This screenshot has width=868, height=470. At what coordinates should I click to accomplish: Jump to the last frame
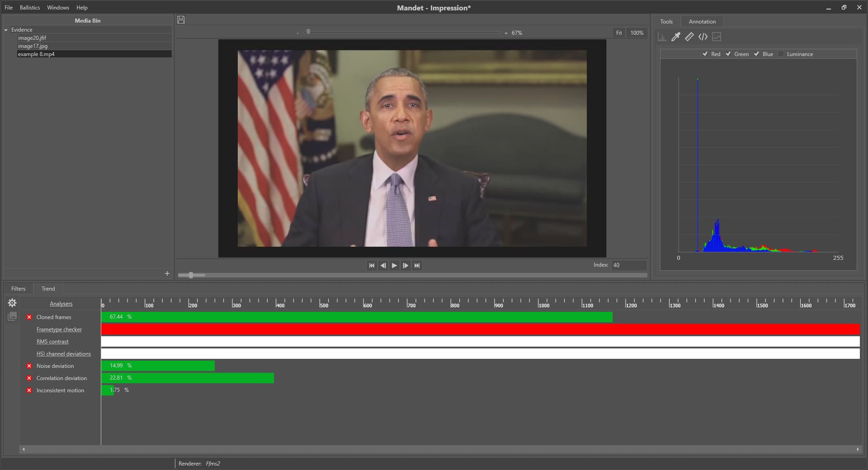(x=417, y=266)
